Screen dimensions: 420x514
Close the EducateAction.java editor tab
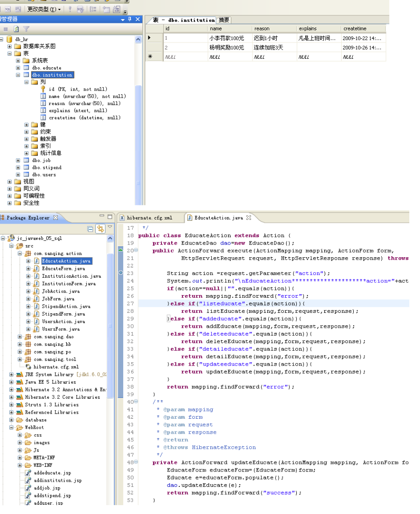coord(249,218)
